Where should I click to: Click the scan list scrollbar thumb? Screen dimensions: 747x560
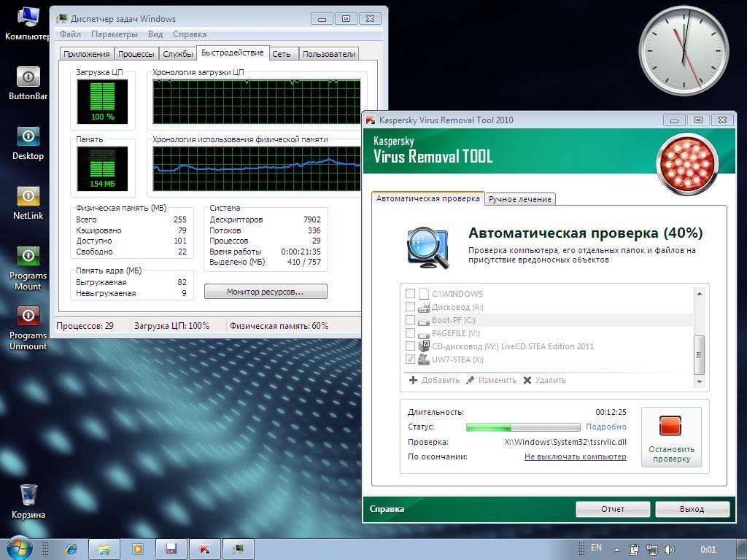coord(700,355)
